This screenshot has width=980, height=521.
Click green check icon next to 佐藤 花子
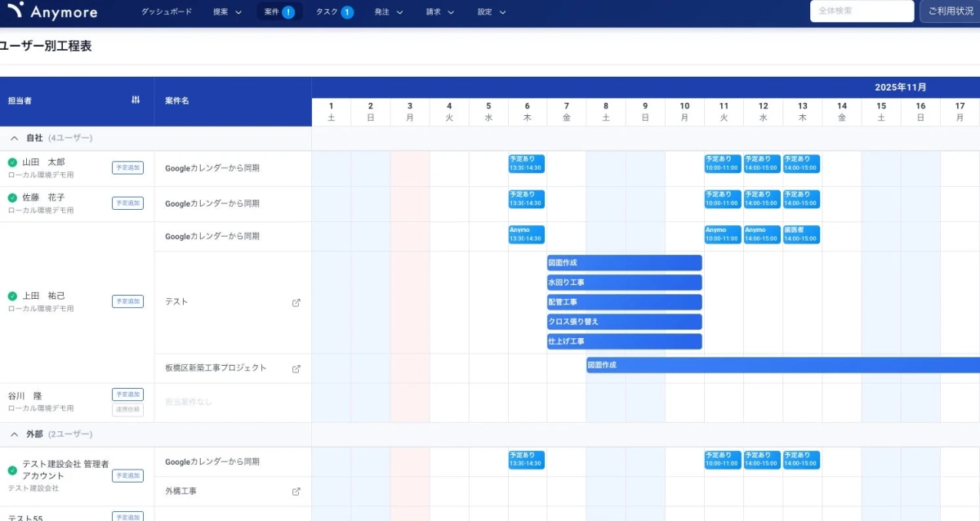click(12, 198)
